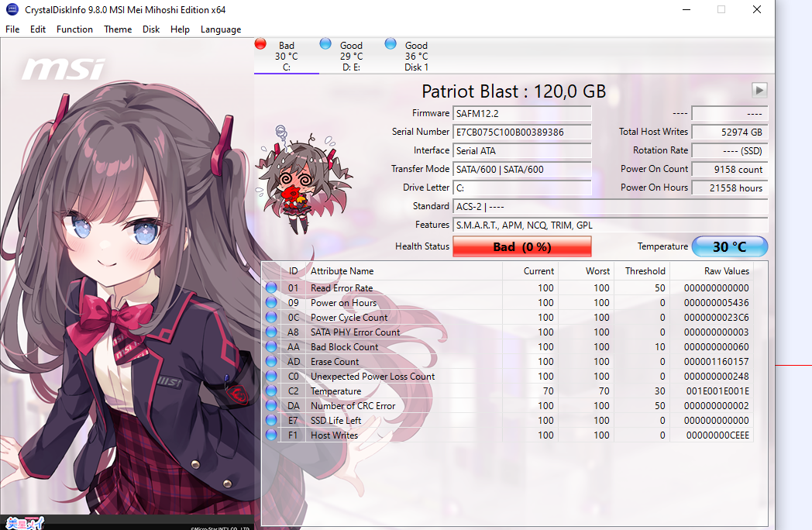
Task: Click the blue status orb for Disk 1
Action: (391, 44)
